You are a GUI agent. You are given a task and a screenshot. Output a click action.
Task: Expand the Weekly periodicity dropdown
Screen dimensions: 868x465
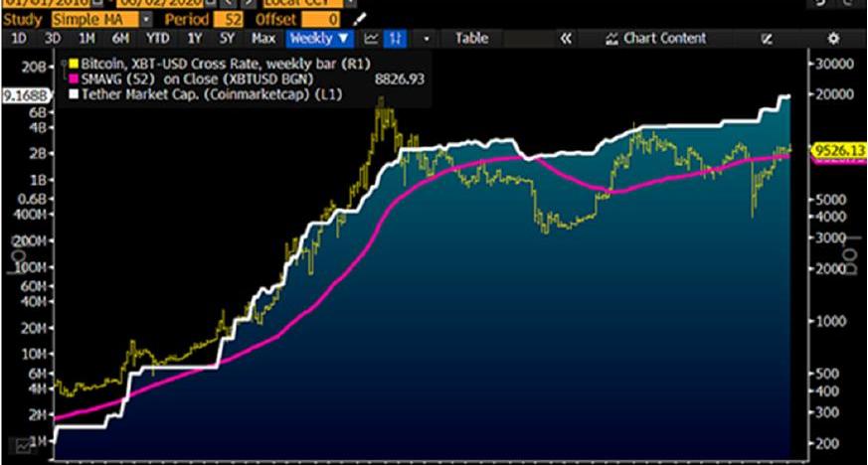pos(320,39)
